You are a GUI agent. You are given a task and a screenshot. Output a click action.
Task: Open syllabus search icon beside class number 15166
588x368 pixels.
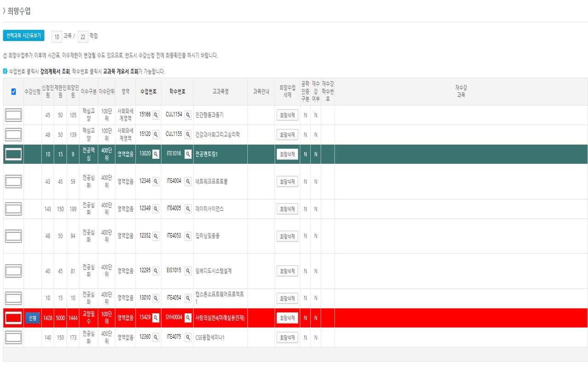(x=156, y=115)
